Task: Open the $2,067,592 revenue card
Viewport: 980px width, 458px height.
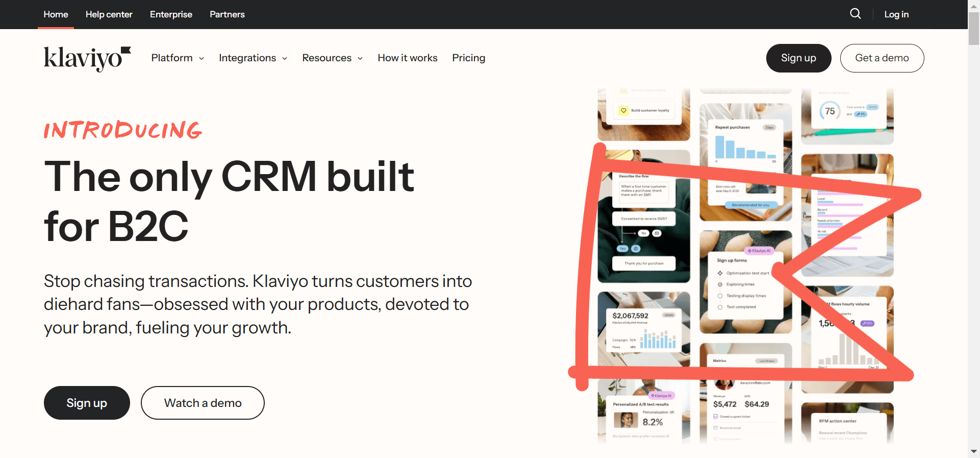Action: tap(644, 329)
